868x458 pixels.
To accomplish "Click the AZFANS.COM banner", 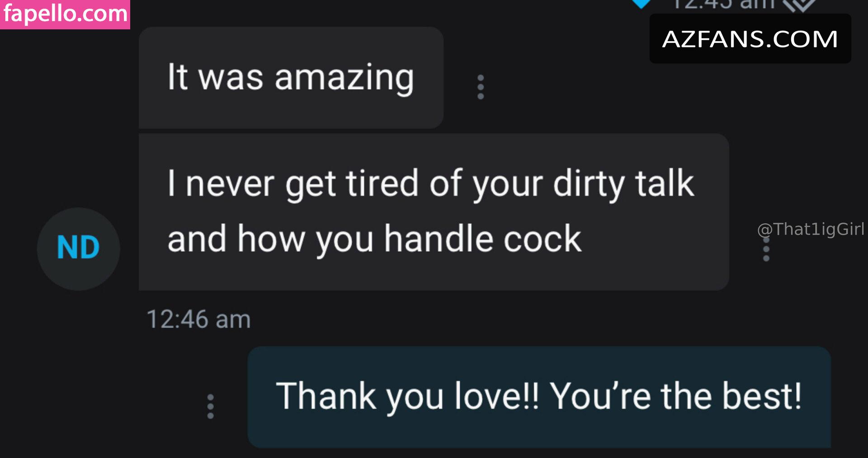I will point(750,39).
